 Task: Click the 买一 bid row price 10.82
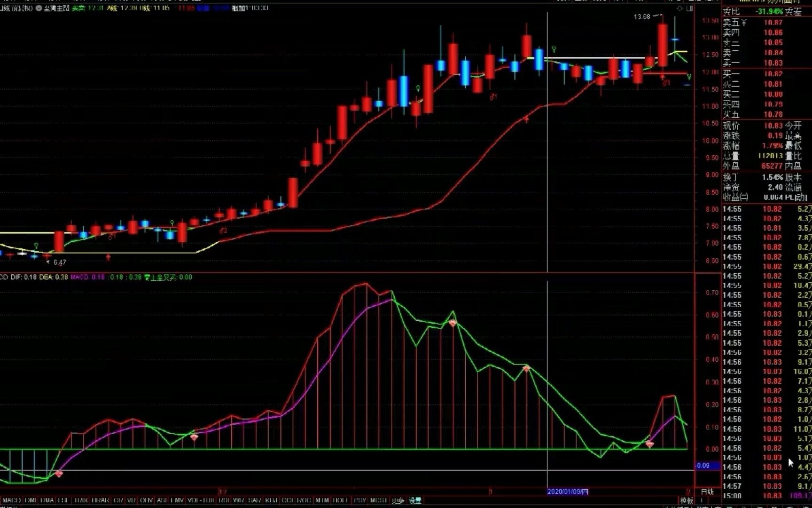click(x=773, y=74)
